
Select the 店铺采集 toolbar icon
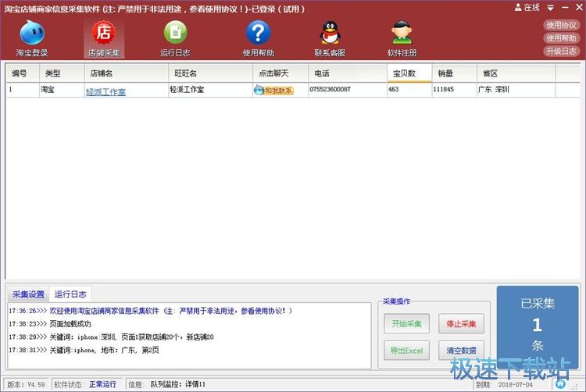104,38
